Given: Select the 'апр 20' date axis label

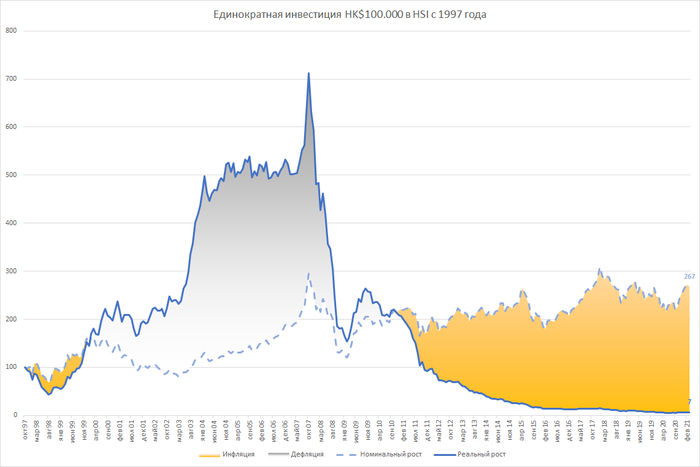Looking at the screenshot, I should click(x=663, y=429).
